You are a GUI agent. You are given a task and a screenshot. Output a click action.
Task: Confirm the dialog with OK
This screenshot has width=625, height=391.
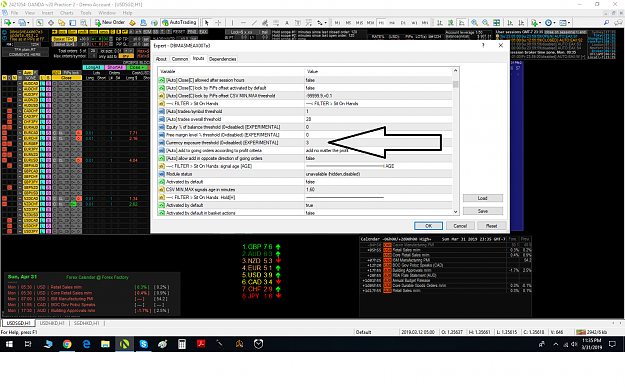428,226
